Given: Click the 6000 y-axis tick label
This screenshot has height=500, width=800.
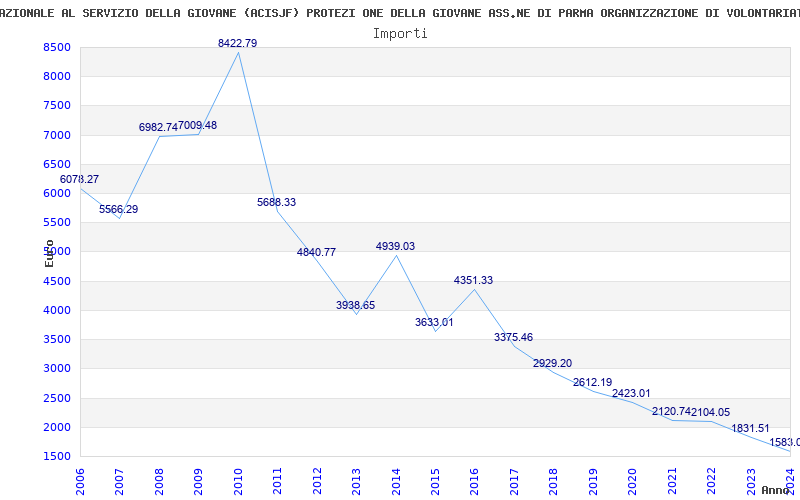Looking at the screenshot, I should point(58,193).
